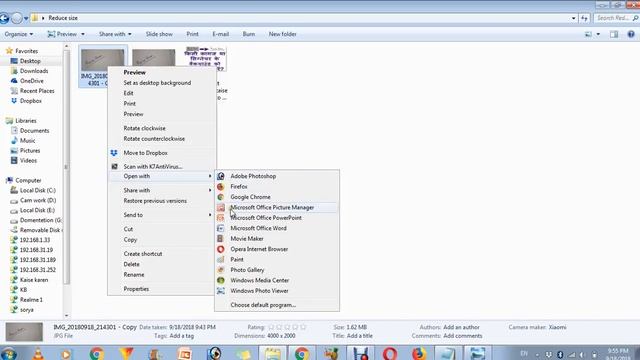Open Dropbox in Favorites
640x360 pixels.
(31, 101)
